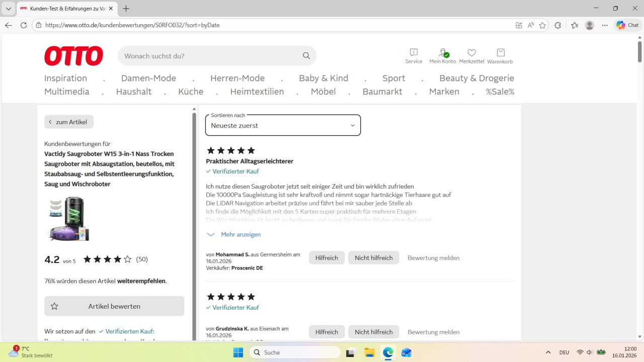Open Baby & Kind category
This screenshot has height=362, width=644.
(x=324, y=78)
